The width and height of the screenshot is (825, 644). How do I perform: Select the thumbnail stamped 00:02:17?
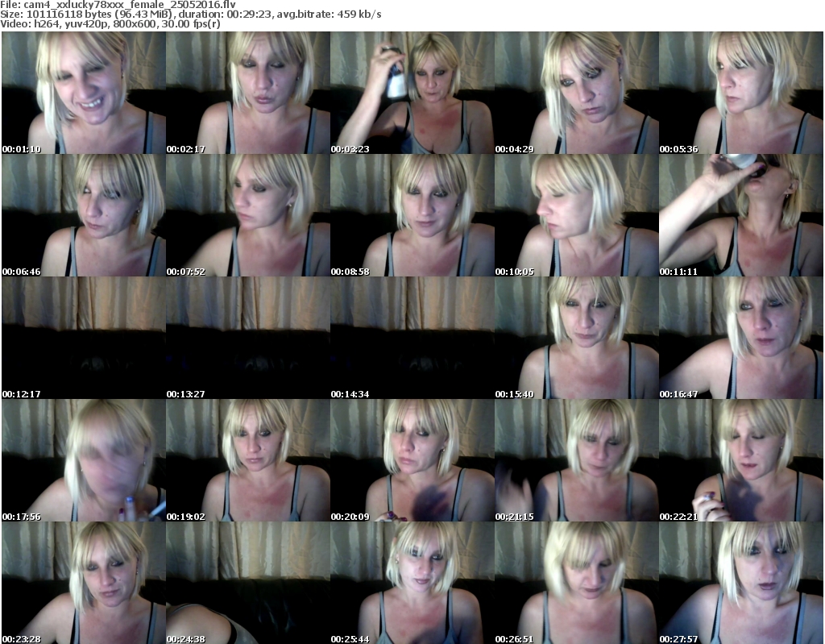248,93
